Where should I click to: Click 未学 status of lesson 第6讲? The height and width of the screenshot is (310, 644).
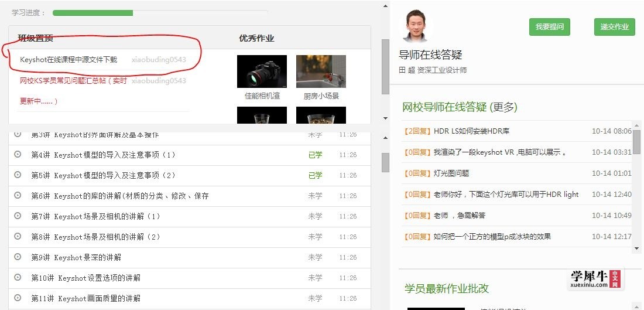click(x=316, y=196)
